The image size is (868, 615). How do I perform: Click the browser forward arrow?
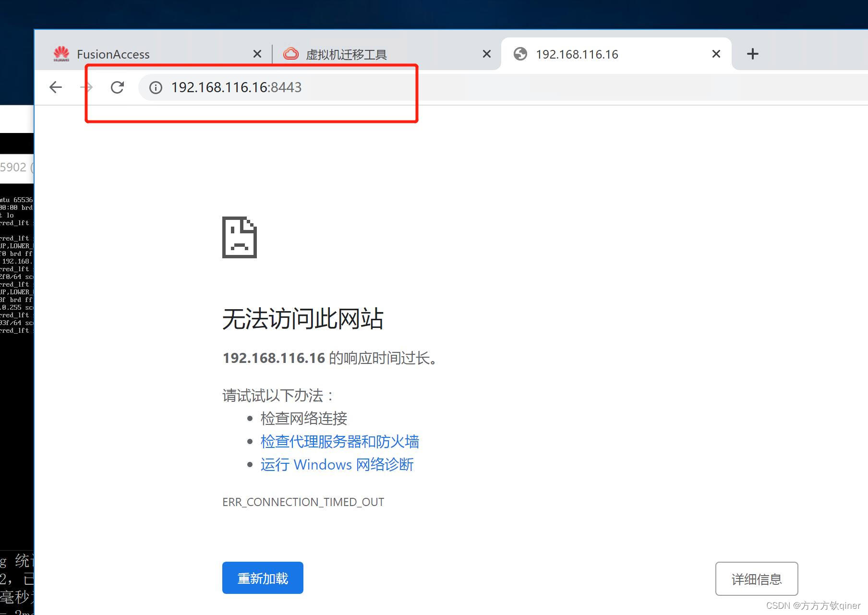(86, 87)
